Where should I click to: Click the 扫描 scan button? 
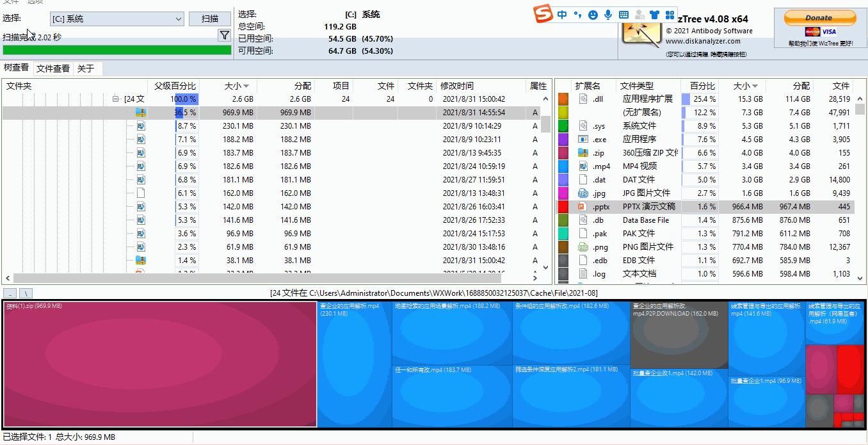tap(210, 19)
